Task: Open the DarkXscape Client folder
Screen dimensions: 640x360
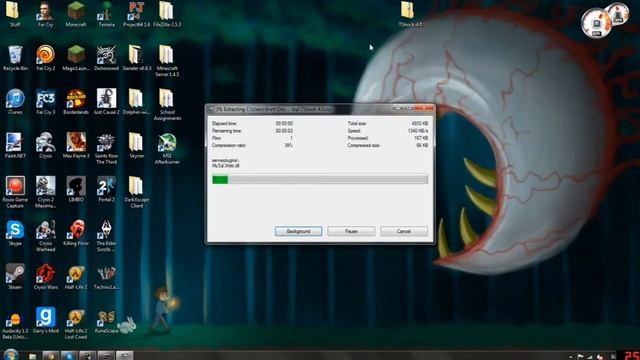Action: tap(137, 192)
